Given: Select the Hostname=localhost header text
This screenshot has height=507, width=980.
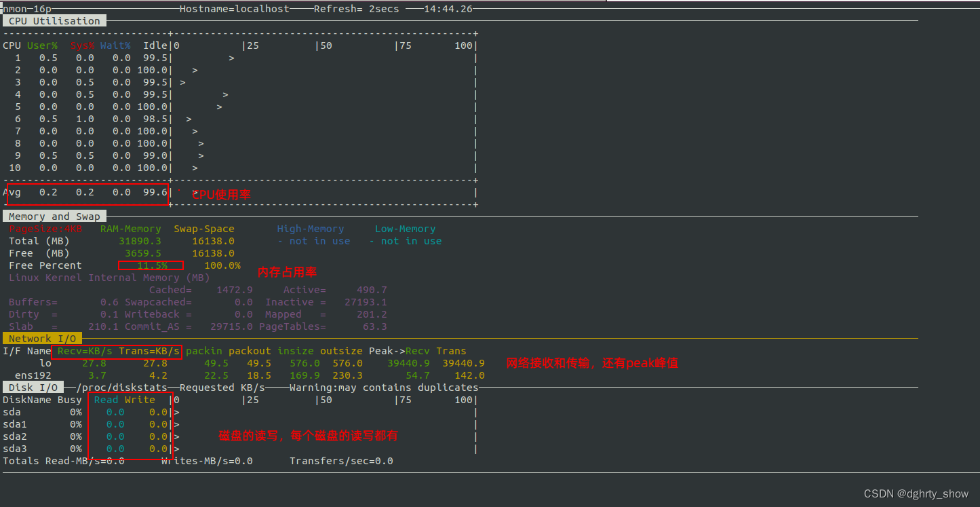Looking at the screenshot, I should coord(235,9).
